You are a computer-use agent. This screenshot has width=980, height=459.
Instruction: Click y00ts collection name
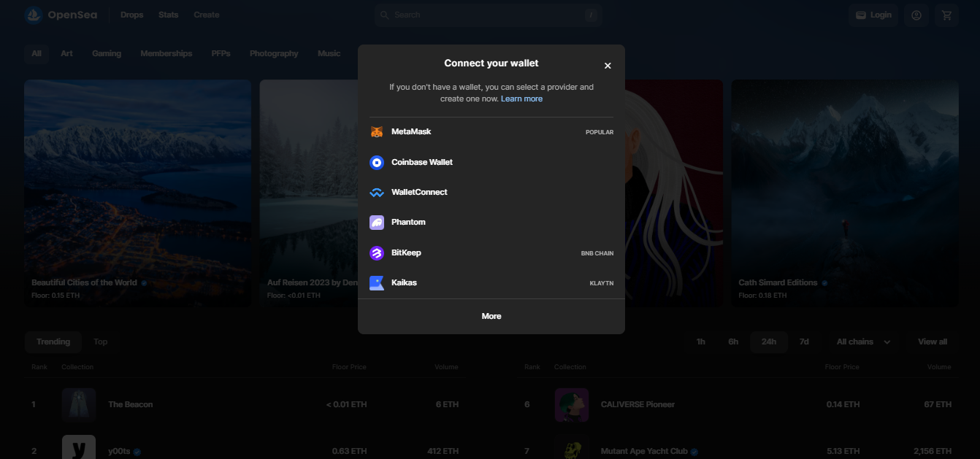tap(119, 452)
